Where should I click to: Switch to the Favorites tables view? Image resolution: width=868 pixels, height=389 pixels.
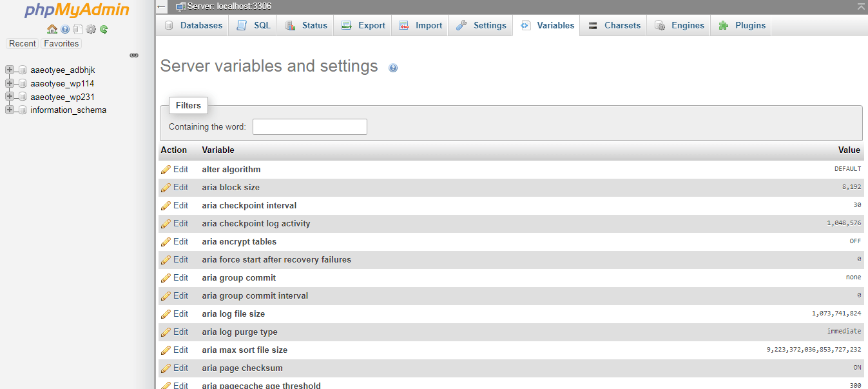(61, 43)
